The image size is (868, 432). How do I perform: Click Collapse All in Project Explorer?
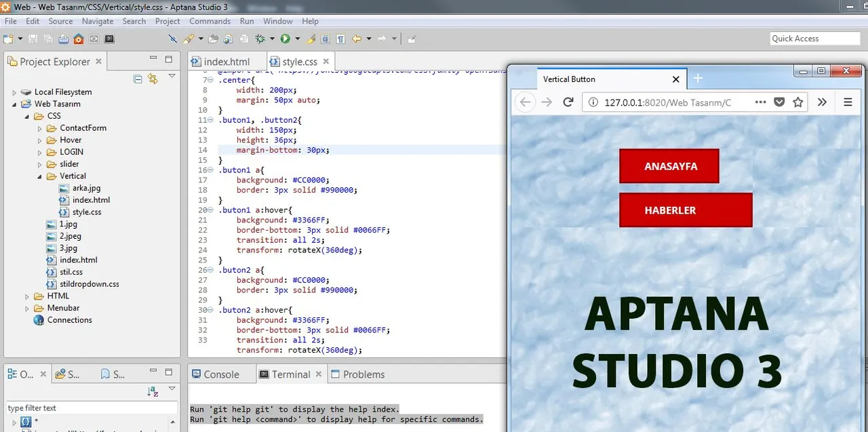coord(138,79)
